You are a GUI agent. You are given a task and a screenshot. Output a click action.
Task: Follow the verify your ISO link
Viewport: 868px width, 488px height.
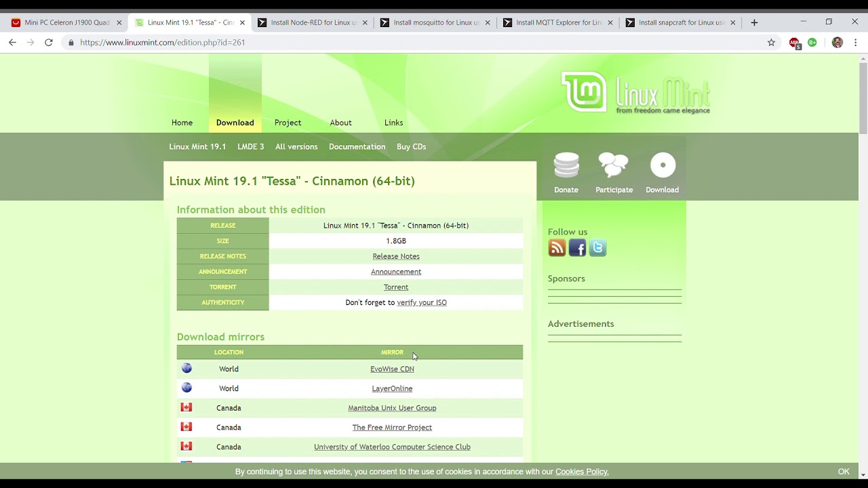coord(422,302)
